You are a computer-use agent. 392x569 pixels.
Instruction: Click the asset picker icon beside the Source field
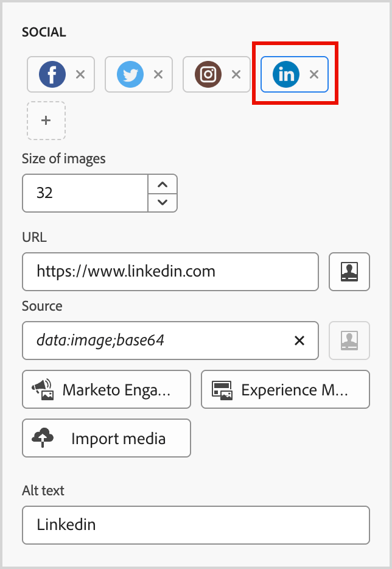(x=349, y=341)
